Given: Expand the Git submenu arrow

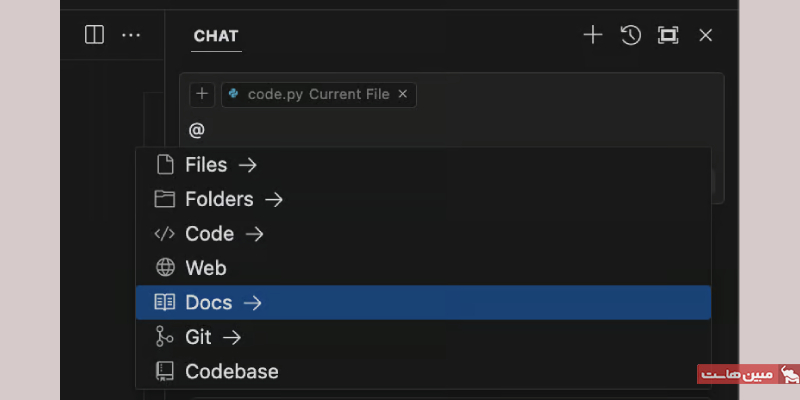Looking at the screenshot, I should click(x=232, y=337).
